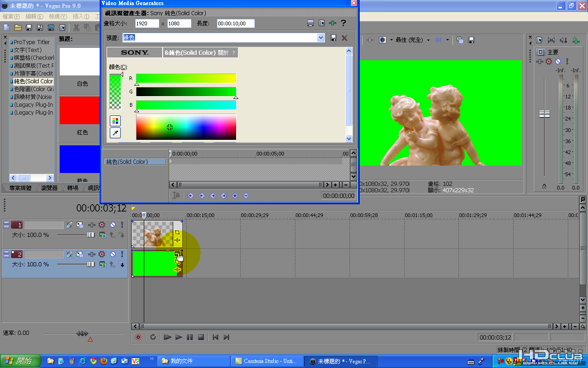588x368 pixels.
Task: Save preset with the floppy disk icon
Action: point(334,38)
